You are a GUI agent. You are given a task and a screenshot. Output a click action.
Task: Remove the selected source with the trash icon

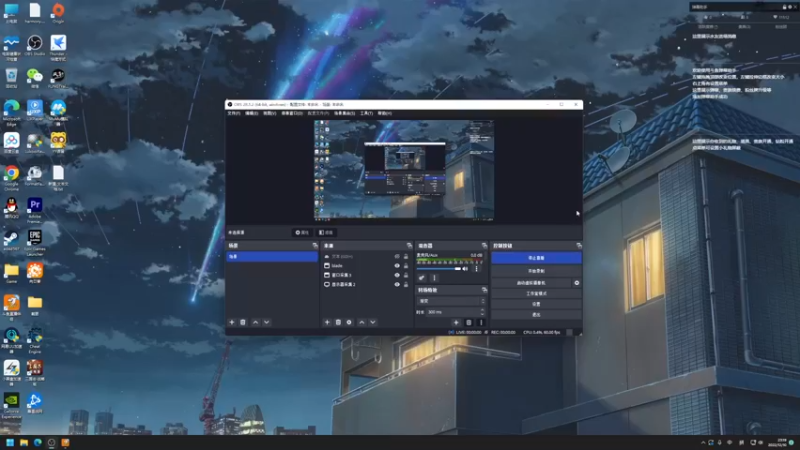click(338, 322)
